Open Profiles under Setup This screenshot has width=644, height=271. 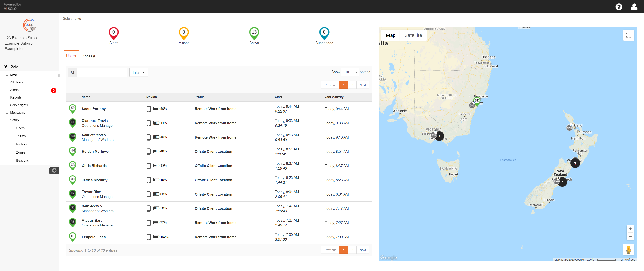(x=22, y=144)
